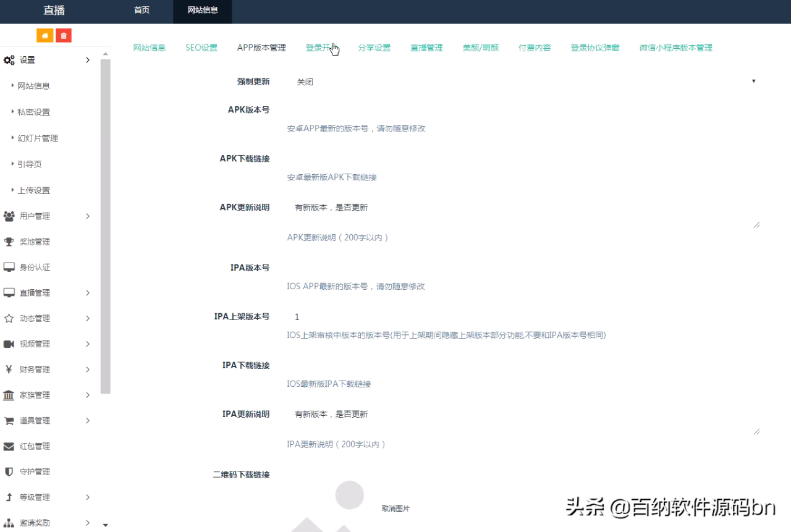
Task: Click the 取消图片 link
Action: click(x=395, y=509)
